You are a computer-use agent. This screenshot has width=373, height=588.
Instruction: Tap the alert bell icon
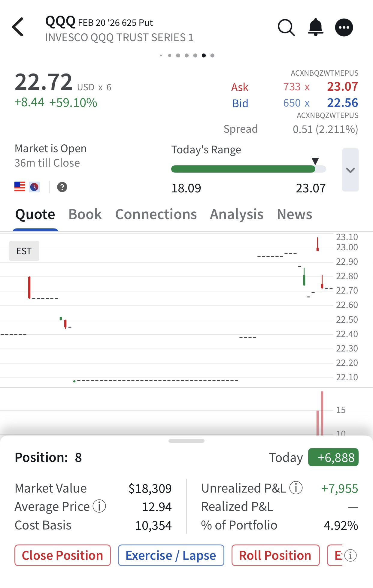coord(316,27)
